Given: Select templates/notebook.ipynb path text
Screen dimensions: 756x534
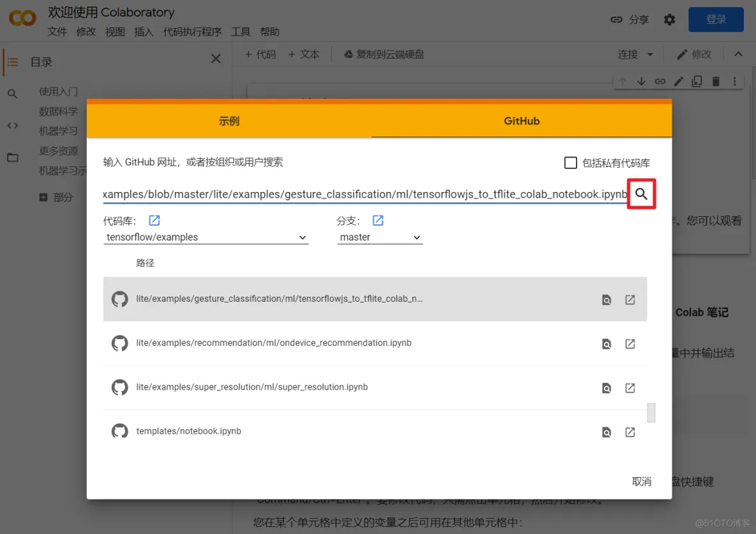Looking at the screenshot, I should tap(188, 431).
